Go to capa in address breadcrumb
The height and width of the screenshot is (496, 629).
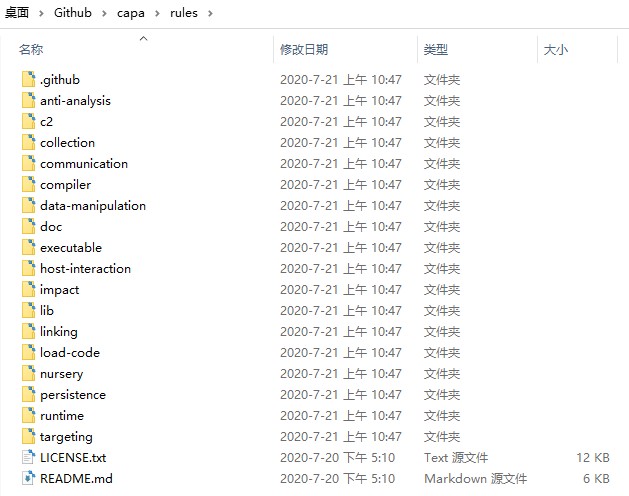[131, 13]
